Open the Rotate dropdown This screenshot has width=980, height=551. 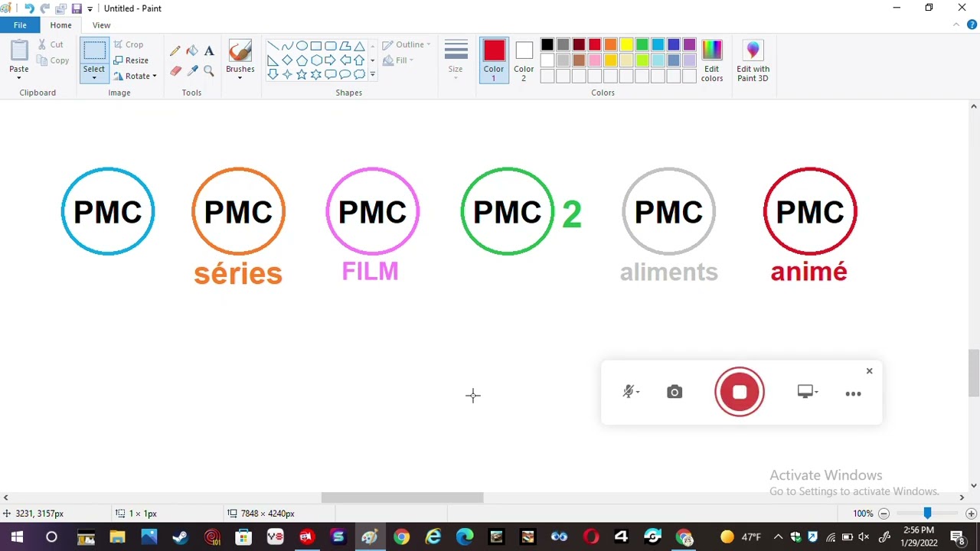(x=136, y=77)
